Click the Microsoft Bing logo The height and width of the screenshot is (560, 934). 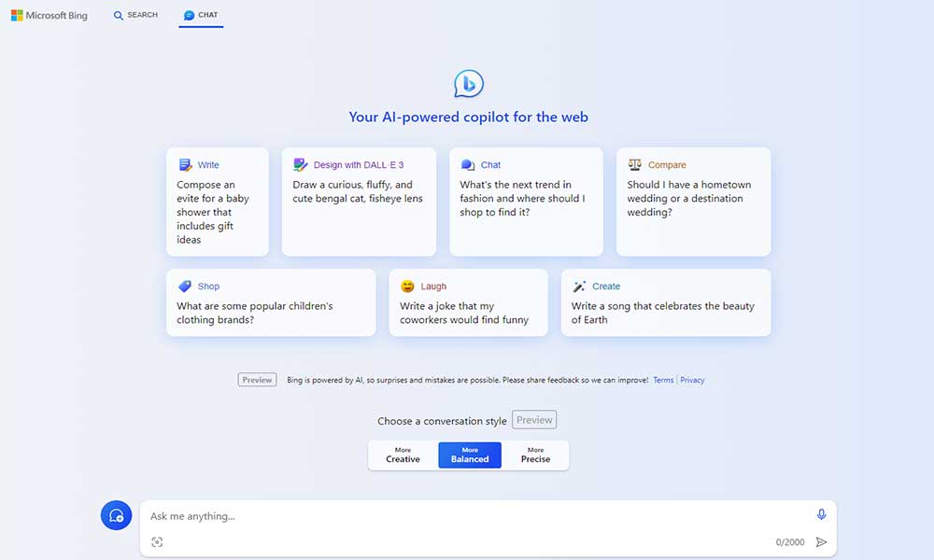[x=50, y=15]
